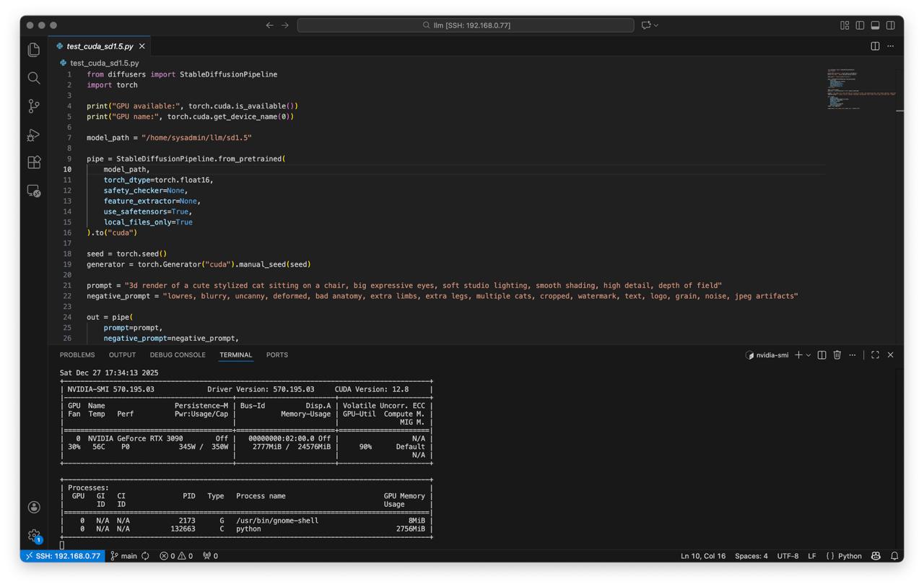Image resolution: width=924 pixels, height=587 pixels.
Task: Open the Search view icon
Action: 34,78
